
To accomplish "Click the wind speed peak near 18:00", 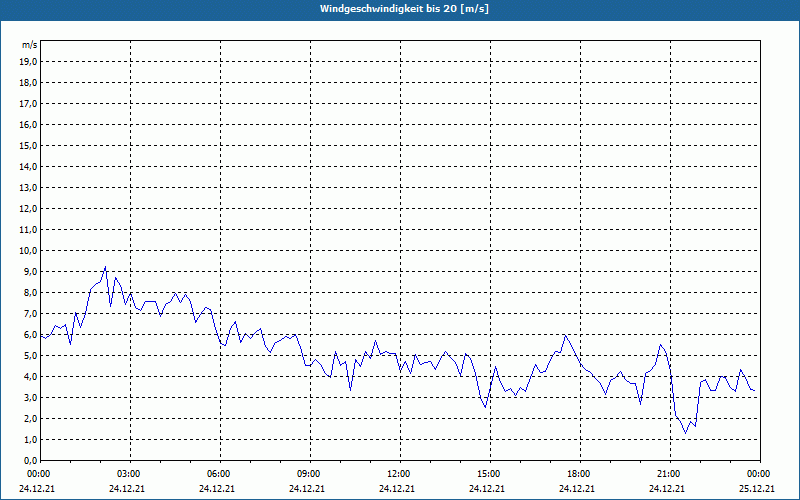I will point(565,335).
